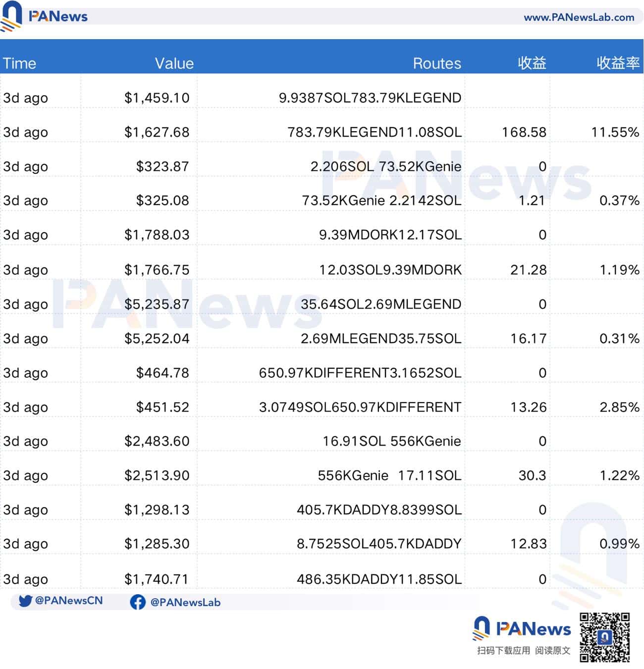Click route 405.7KDADDY8.8399SOL
The width and height of the screenshot is (644, 669).
pyautogui.click(x=379, y=510)
